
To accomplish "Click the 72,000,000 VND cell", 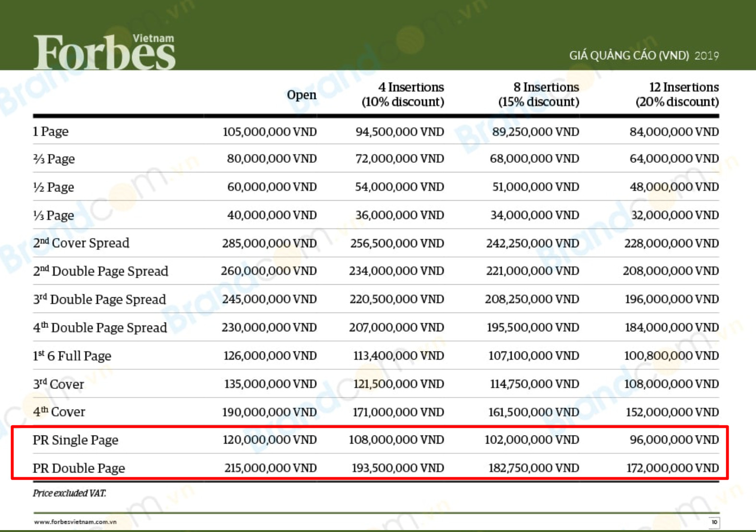I will coord(400,158).
